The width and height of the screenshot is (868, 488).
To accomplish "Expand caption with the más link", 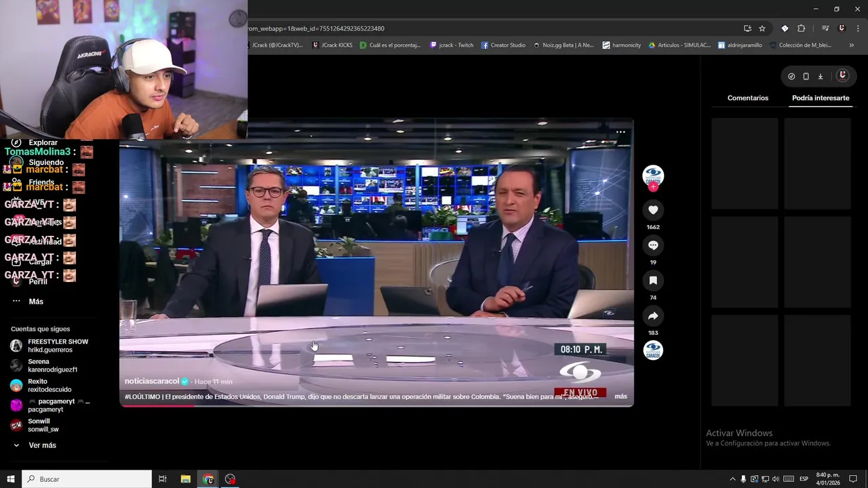I will [x=620, y=396].
